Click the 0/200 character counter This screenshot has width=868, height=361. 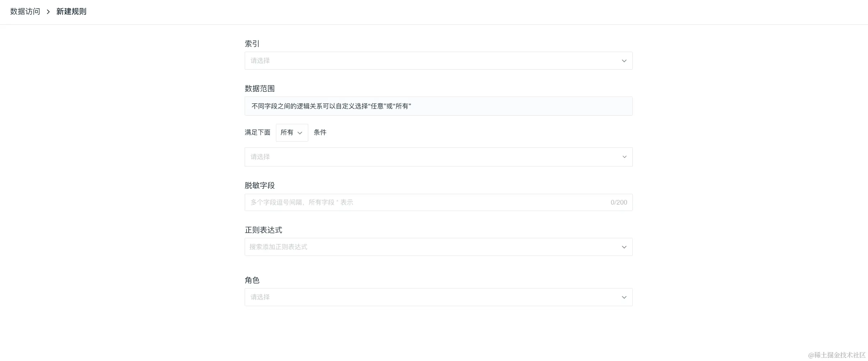pos(619,202)
